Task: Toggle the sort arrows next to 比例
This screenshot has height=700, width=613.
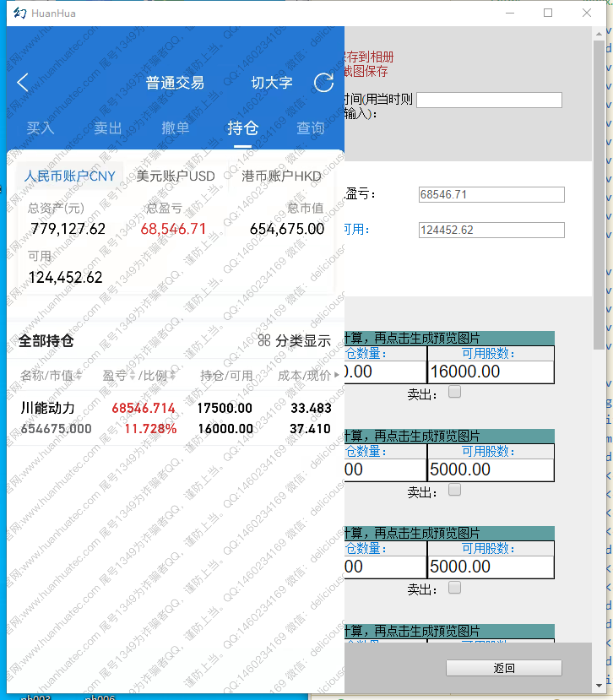Action: click(x=173, y=376)
